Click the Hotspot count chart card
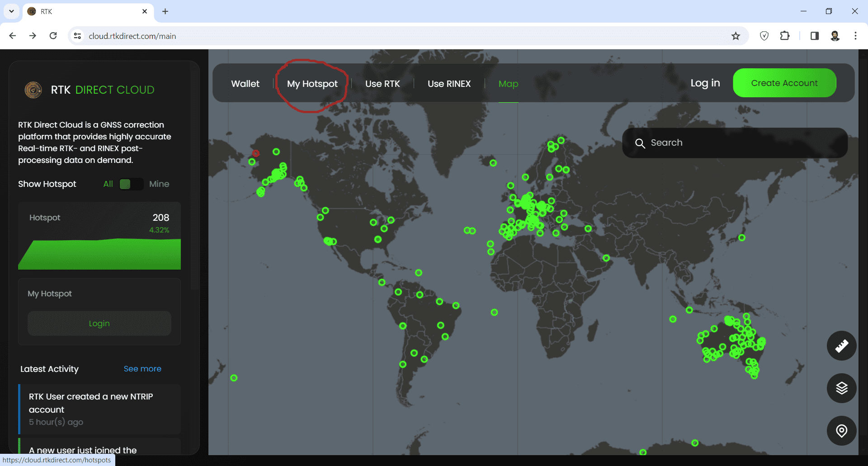This screenshot has height=466, width=868. tap(99, 236)
